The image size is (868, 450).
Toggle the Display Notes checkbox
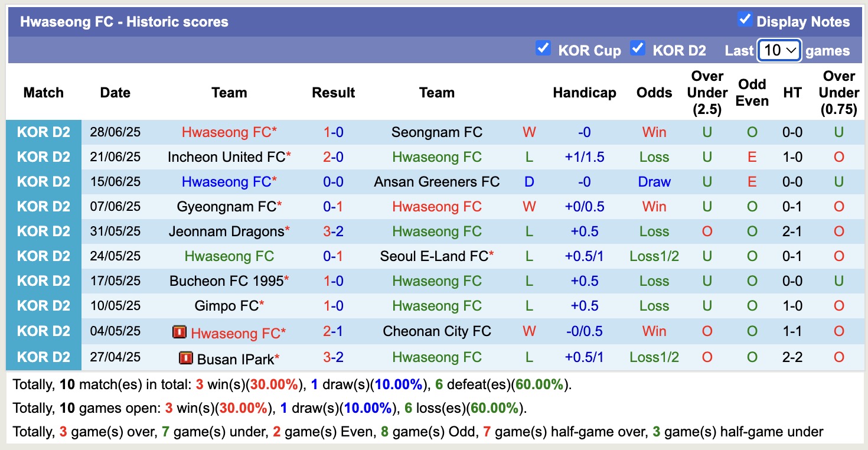(745, 18)
